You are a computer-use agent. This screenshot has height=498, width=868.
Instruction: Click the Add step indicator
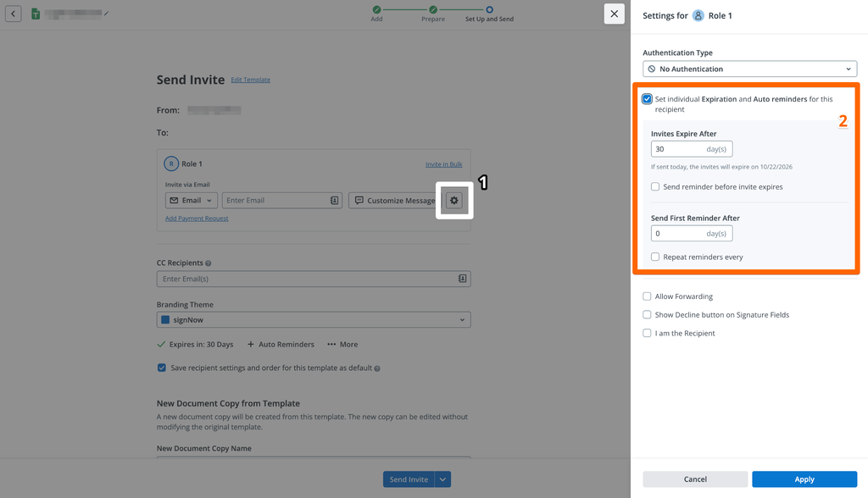[x=376, y=14]
